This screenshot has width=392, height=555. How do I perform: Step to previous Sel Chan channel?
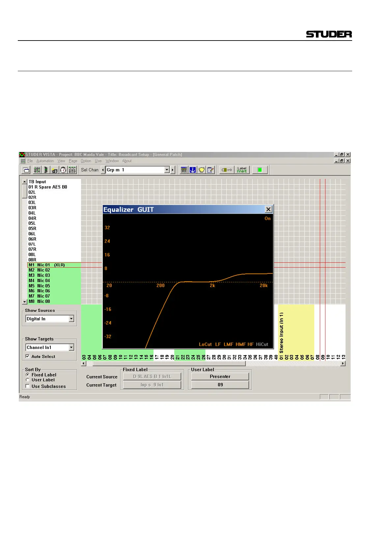click(103, 170)
